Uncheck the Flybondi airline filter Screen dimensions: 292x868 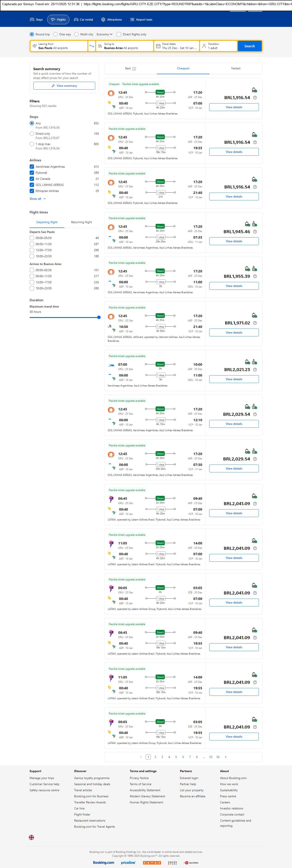click(x=32, y=173)
